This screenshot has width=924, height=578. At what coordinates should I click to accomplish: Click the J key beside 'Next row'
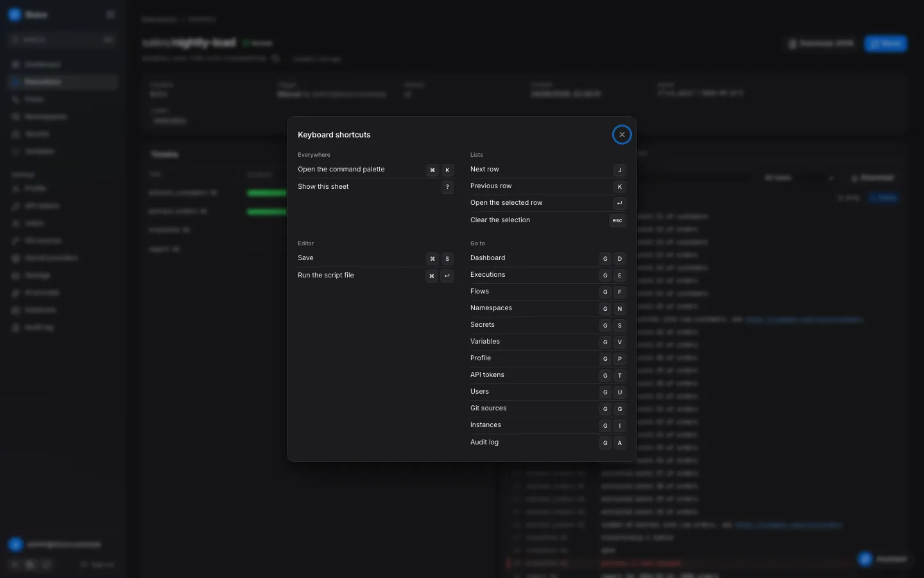[x=620, y=170]
